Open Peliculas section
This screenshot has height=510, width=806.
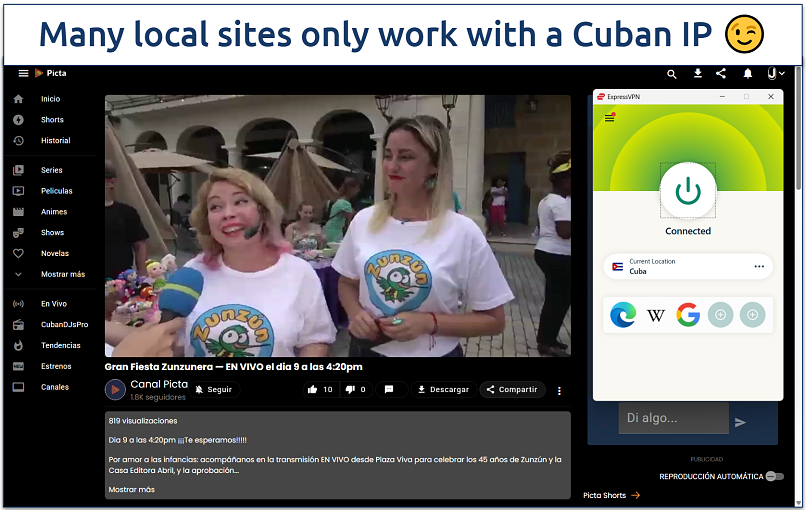click(x=57, y=191)
